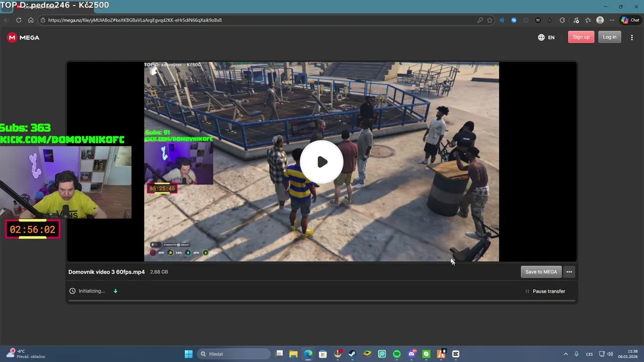Viewport: 644px width, 362px height.
Task: Open Windows Start menu
Action: pyautogui.click(x=189, y=354)
